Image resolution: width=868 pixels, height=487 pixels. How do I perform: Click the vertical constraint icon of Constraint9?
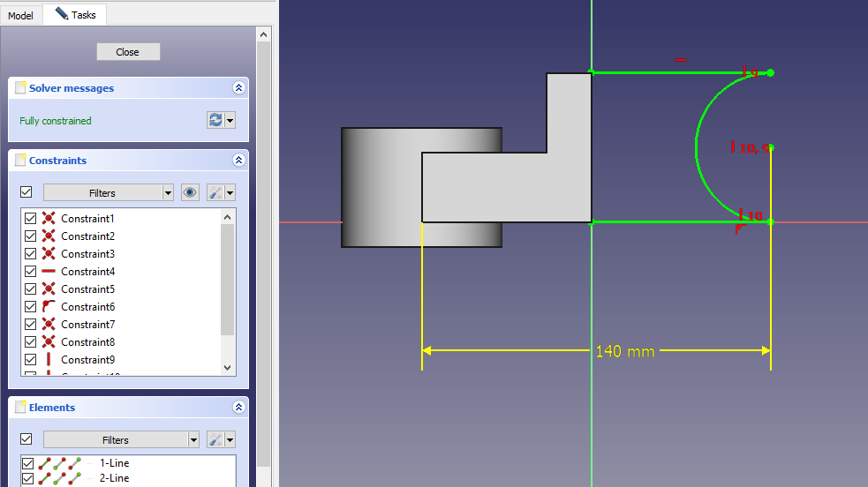(x=49, y=360)
